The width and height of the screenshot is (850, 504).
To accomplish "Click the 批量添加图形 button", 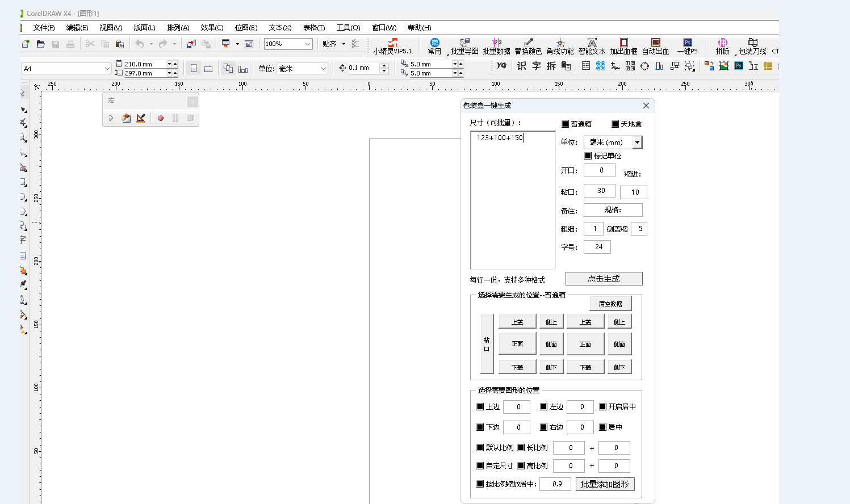I will pyautogui.click(x=605, y=484).
